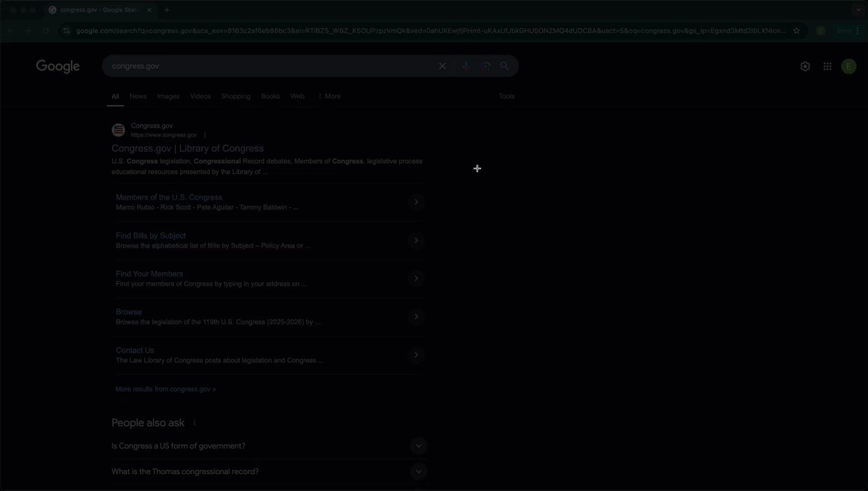
Task: Open arrow beside the Browse sitelink
Action: 416,316
